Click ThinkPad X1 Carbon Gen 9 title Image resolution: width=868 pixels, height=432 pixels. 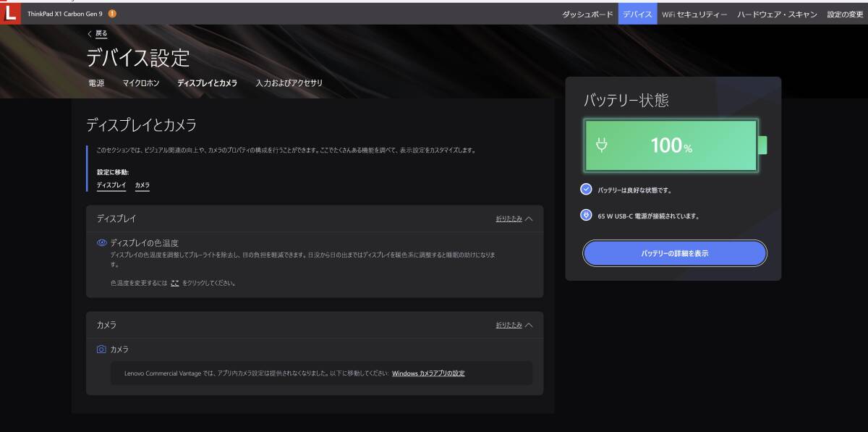click(x=66, y=14)
